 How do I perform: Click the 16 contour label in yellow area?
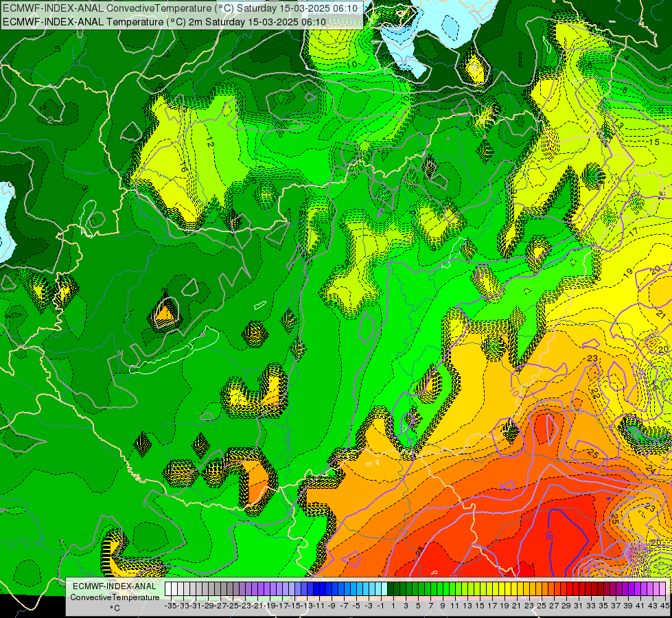point(183,168)
